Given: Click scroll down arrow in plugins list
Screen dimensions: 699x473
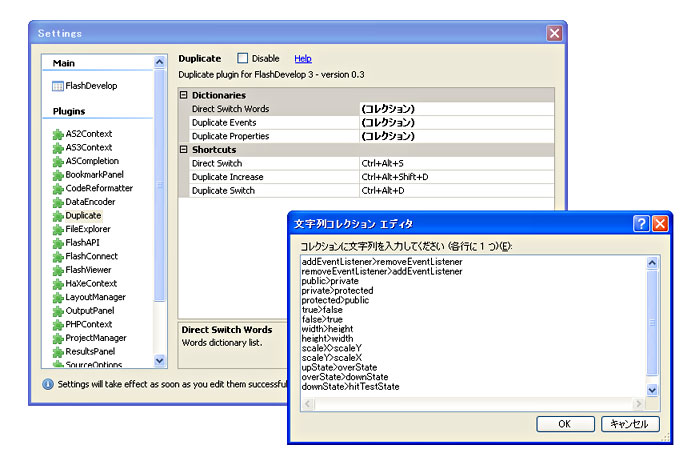Looking at the screenshot, I should [x=160, y=360].
